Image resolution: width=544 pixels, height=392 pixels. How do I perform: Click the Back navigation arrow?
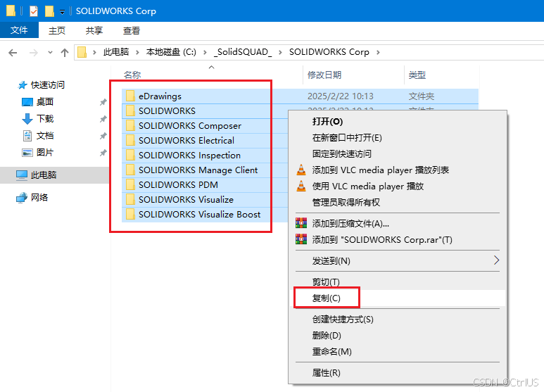click(13, 53)
